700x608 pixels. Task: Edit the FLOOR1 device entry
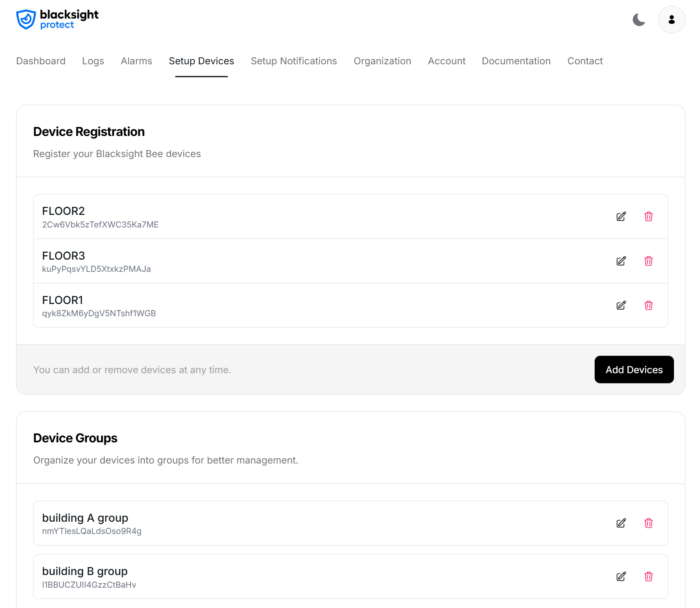[621, 305]
